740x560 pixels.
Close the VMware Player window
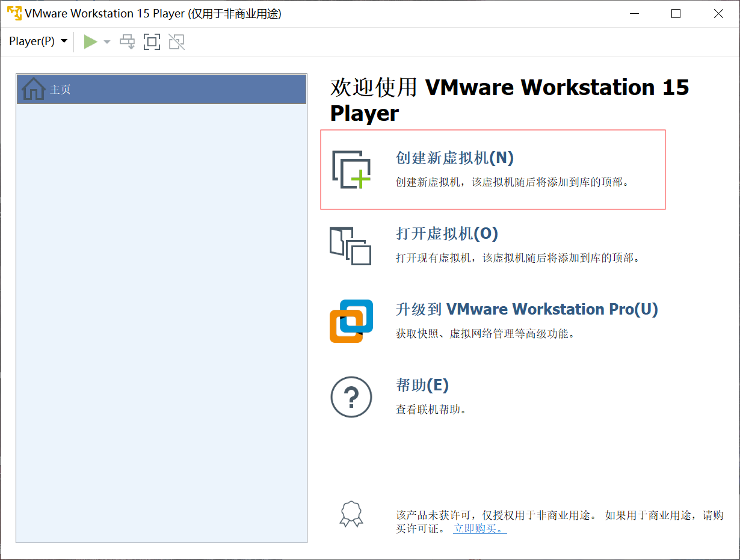pyautogui.click(x=718, y=13)
